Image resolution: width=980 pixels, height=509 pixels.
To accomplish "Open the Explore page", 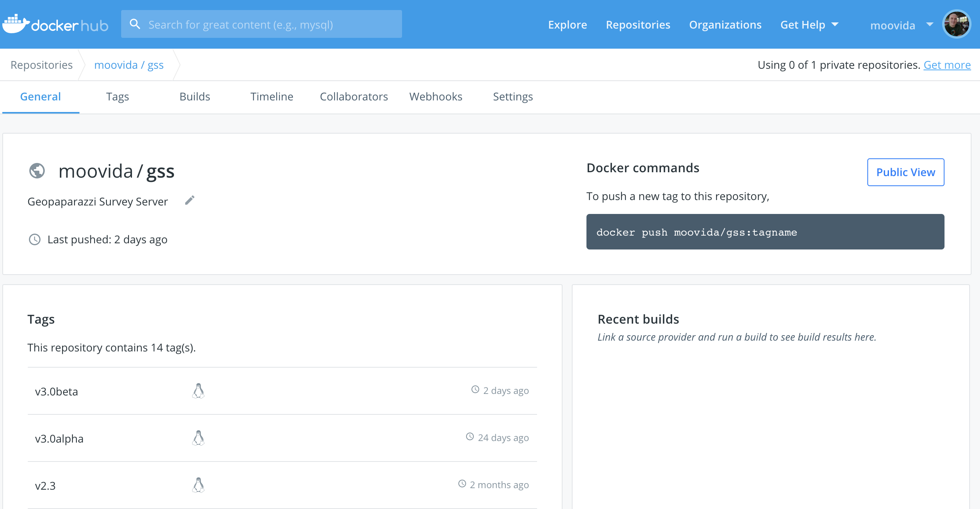I will pyautogui.click(x=568, y=25).
